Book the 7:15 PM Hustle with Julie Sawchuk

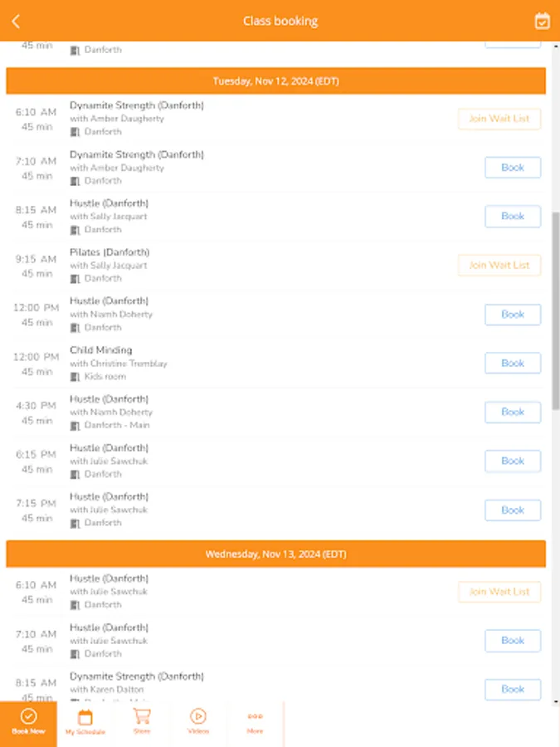(512, 510)
